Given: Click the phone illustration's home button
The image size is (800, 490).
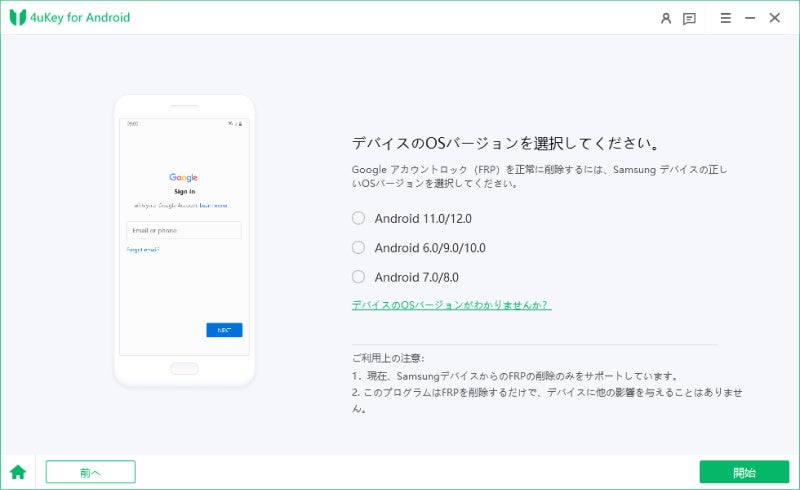Looking at the screenshot, I should [184, 368].
